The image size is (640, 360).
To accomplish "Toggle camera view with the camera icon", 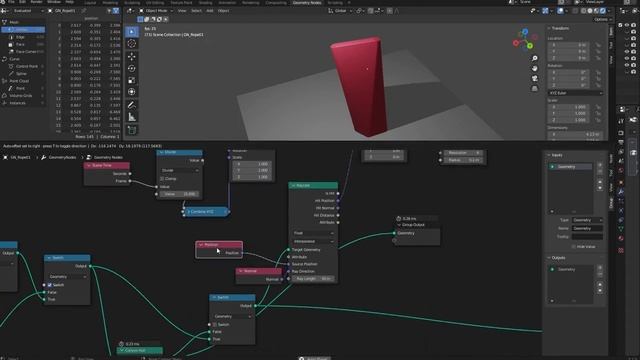I will click(x=534, y=78).
